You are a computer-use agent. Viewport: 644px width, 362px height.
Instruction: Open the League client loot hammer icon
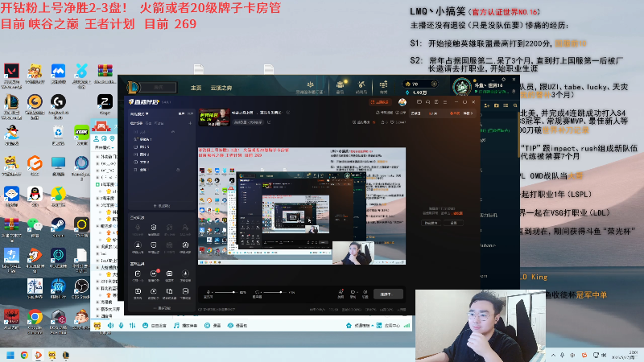coord(361,85)
